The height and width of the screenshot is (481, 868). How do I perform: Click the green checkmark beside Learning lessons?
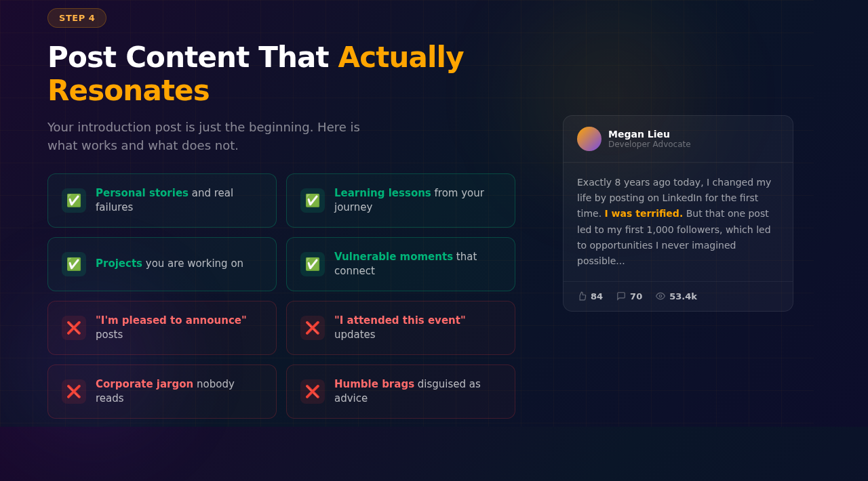pyautogui.click(x=313, y=201)
